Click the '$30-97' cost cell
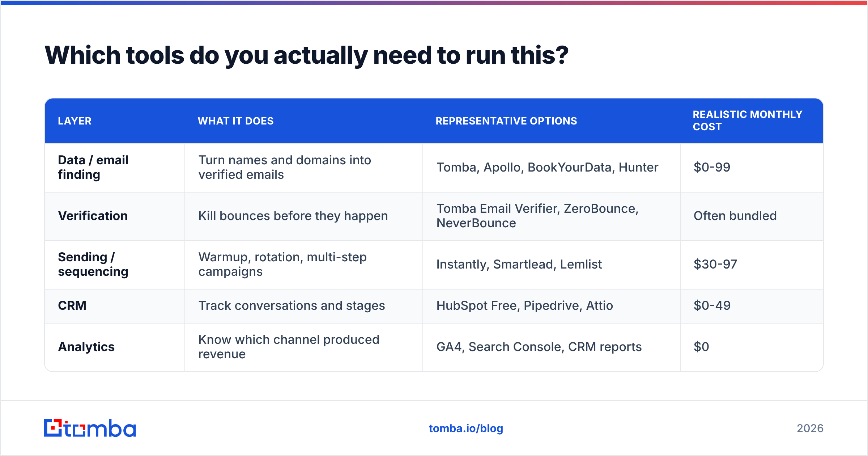868x456 pixels. click(x=752, y=265)
